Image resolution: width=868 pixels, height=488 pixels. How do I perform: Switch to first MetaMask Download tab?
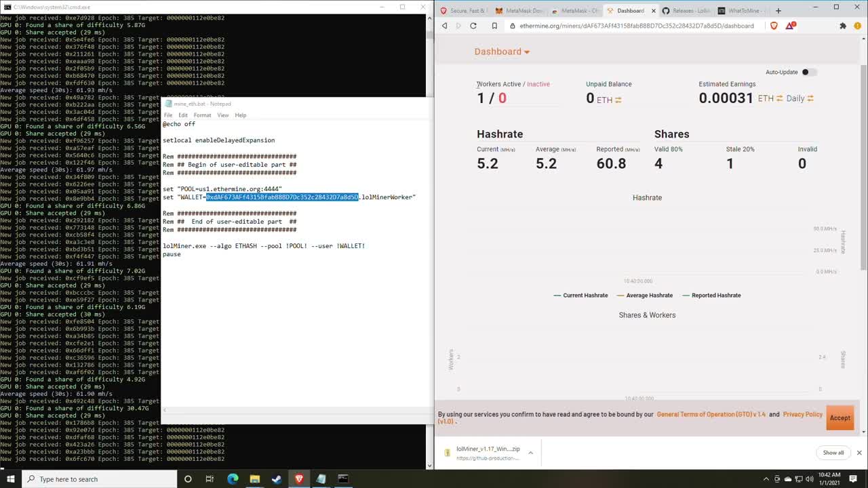point(519,10)
